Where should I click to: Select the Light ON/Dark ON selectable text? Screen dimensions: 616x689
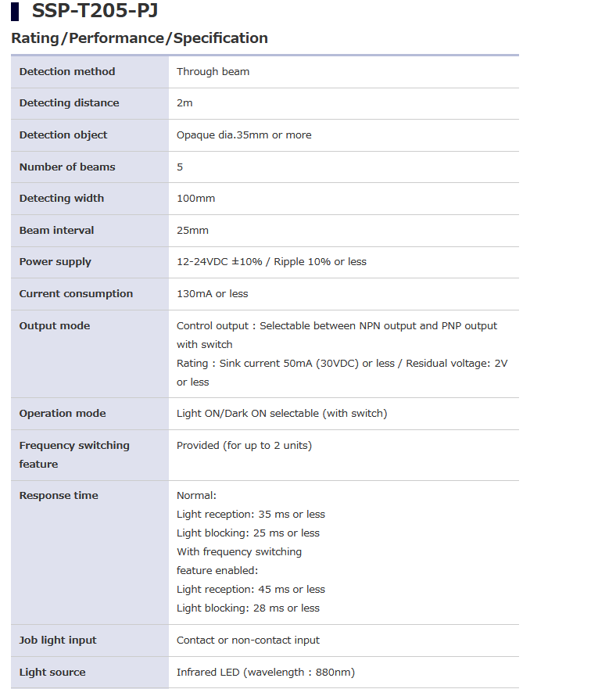point(281,414)
